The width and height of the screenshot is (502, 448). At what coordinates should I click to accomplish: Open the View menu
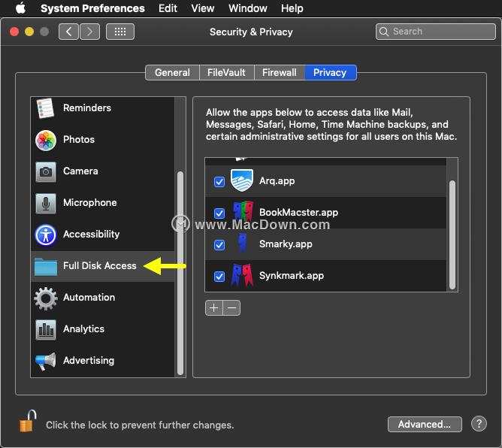(x=203, y=8)
